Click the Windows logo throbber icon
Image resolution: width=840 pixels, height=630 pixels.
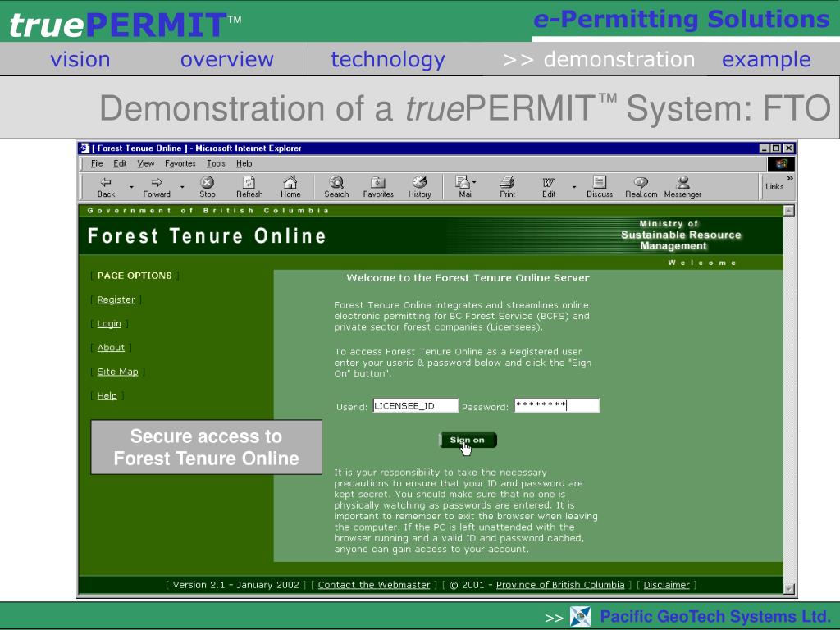coord(781,163)
